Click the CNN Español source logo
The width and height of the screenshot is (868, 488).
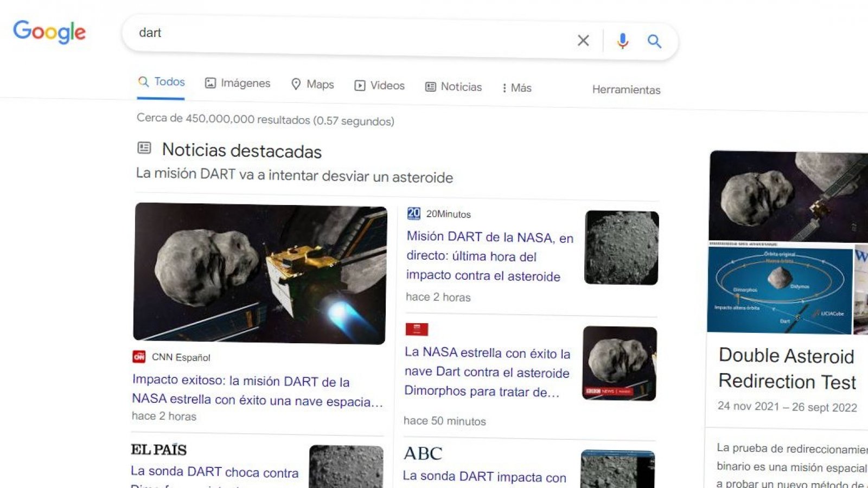139,356
